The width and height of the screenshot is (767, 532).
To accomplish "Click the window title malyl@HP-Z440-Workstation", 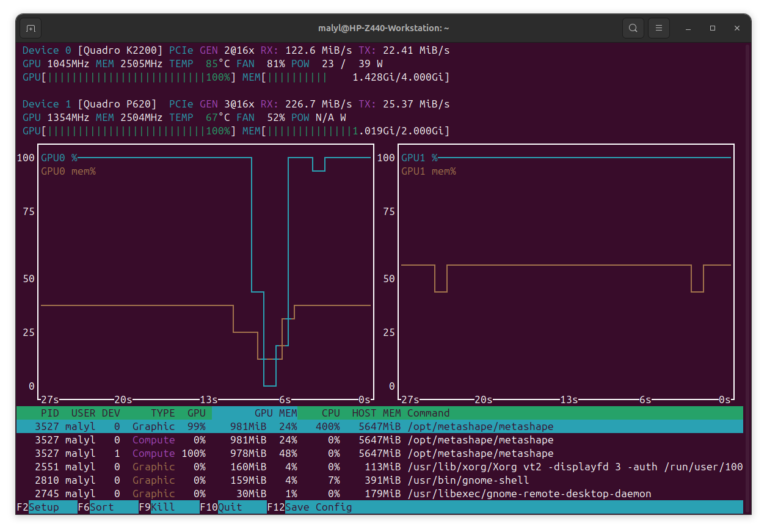I will (383, 28).
